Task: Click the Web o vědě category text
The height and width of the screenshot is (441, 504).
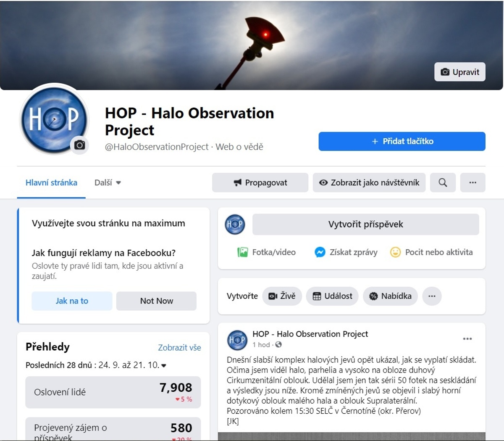Action: point(239,147)
